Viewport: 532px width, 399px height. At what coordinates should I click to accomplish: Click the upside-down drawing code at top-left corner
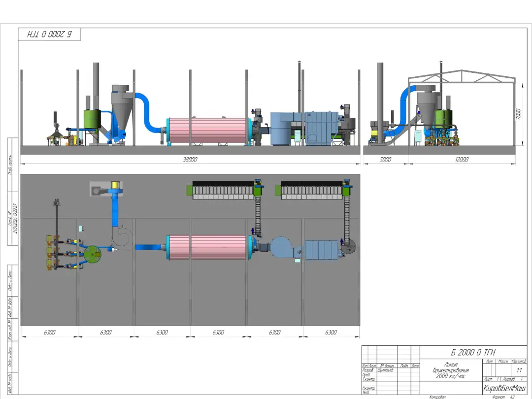(49, 34)
